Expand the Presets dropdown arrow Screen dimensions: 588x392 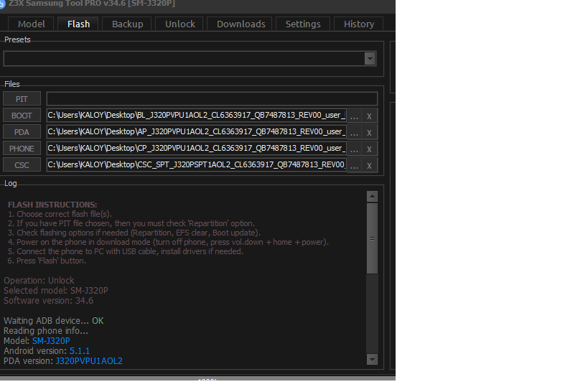[x=370, y=59]
